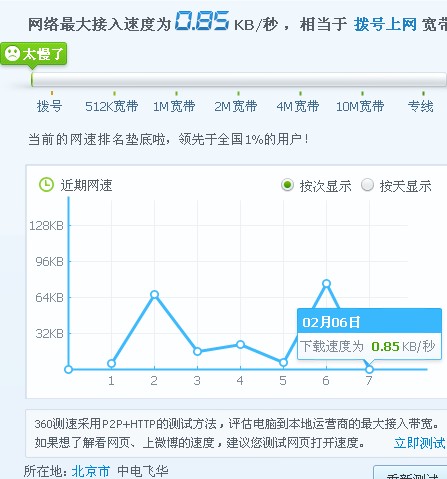Click the 512K宽带 label on speed scale
This screenshot has height=479, width=447.
(111, 106)
